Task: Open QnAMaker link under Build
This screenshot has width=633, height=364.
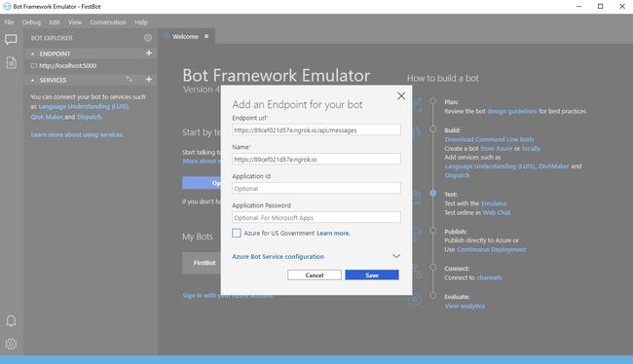Action: (554, 166)
